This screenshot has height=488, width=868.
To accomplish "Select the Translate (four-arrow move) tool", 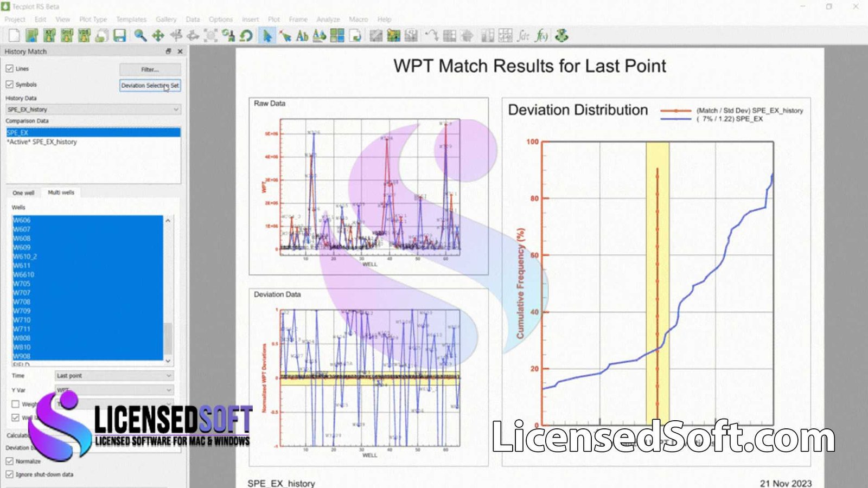I will [158, 36].
